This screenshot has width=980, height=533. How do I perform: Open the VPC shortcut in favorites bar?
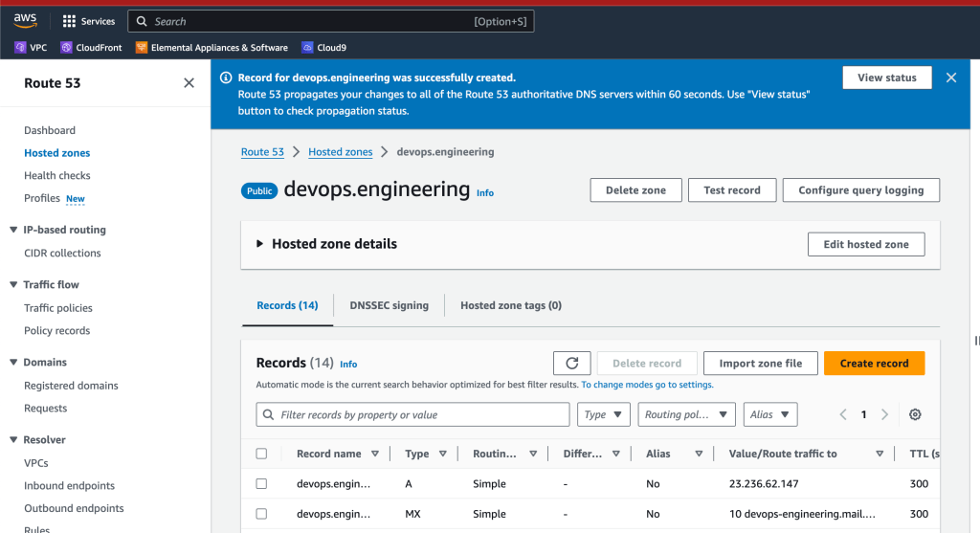(31, 48)
